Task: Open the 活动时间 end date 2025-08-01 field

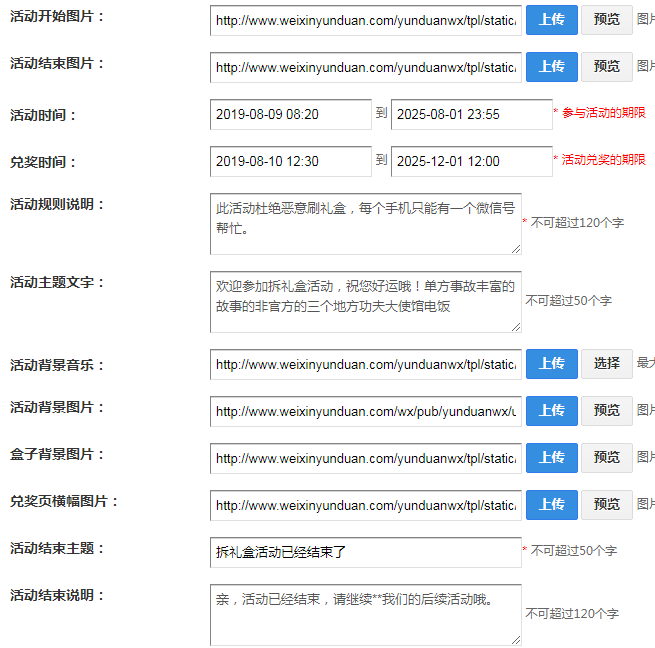Action: pyautogui.click(x=471, y=114)
